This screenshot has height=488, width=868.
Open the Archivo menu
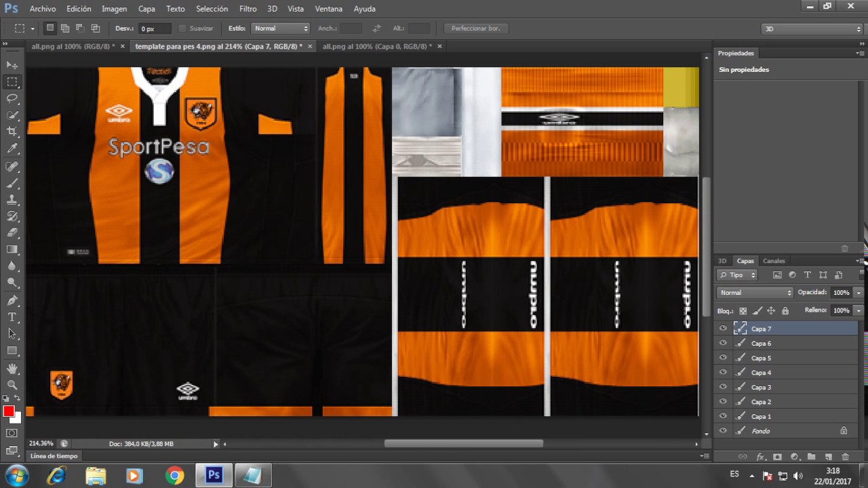43,9
